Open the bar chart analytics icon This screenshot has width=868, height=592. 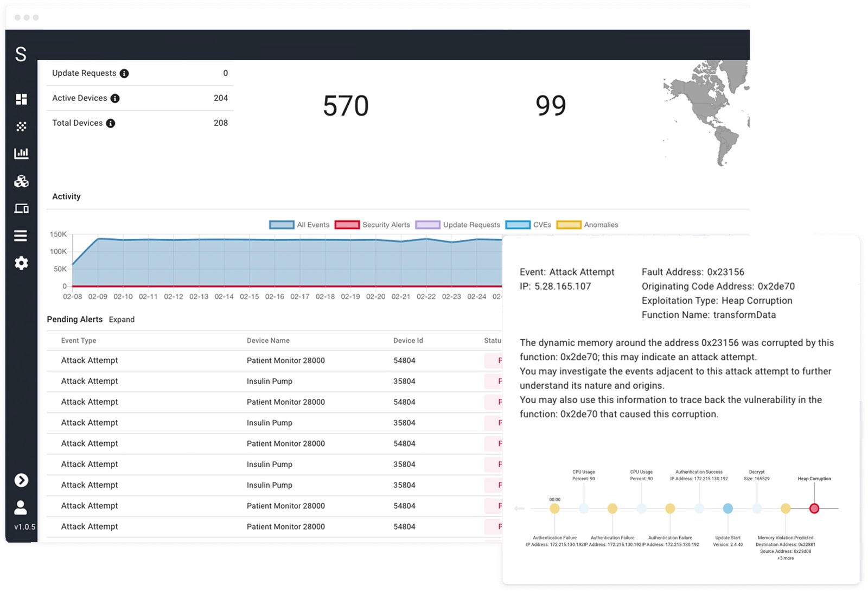coord(21,154)
